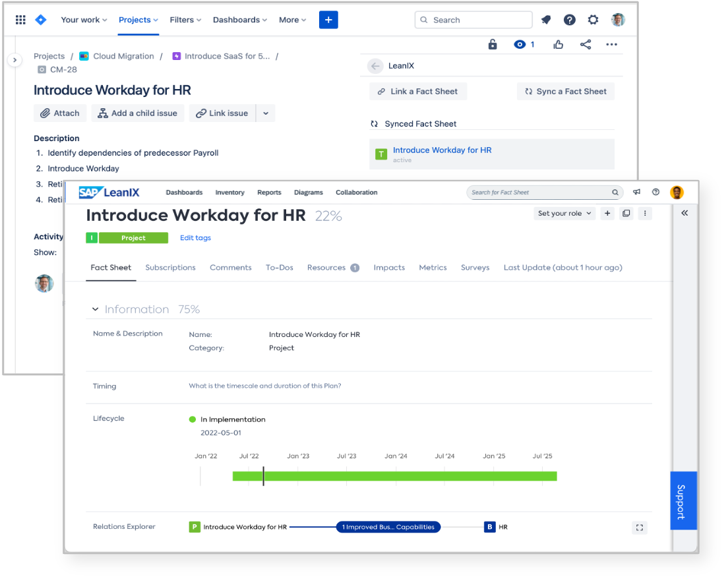Open the More dropdown in Jira
Image resolution: width=728 pixels, height=583 pixels.
[x=293, y=20]
